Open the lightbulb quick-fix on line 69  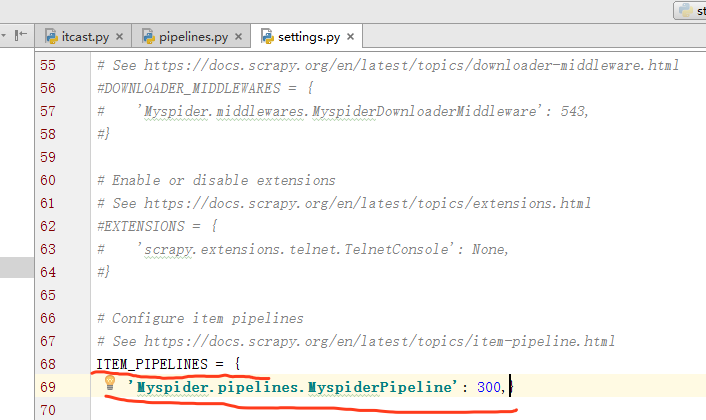click(x=110, y=383)
